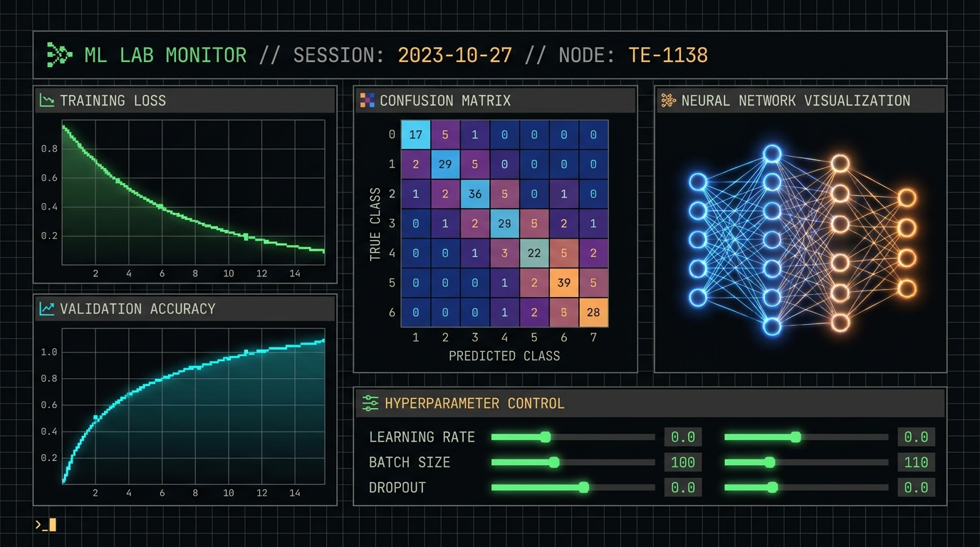Click the PREDICTED CLASS axis label
This screenshot has height=547, width=980.
tap(504, 355)
